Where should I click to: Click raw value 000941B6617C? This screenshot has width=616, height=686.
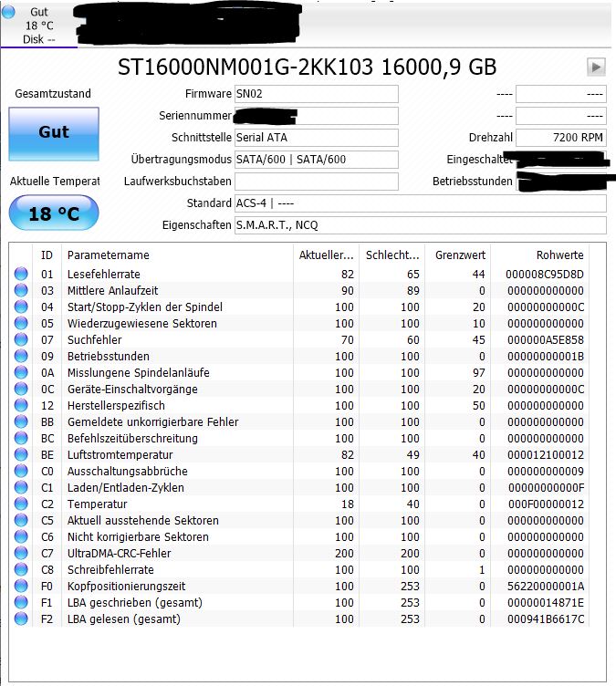point(546,619)
